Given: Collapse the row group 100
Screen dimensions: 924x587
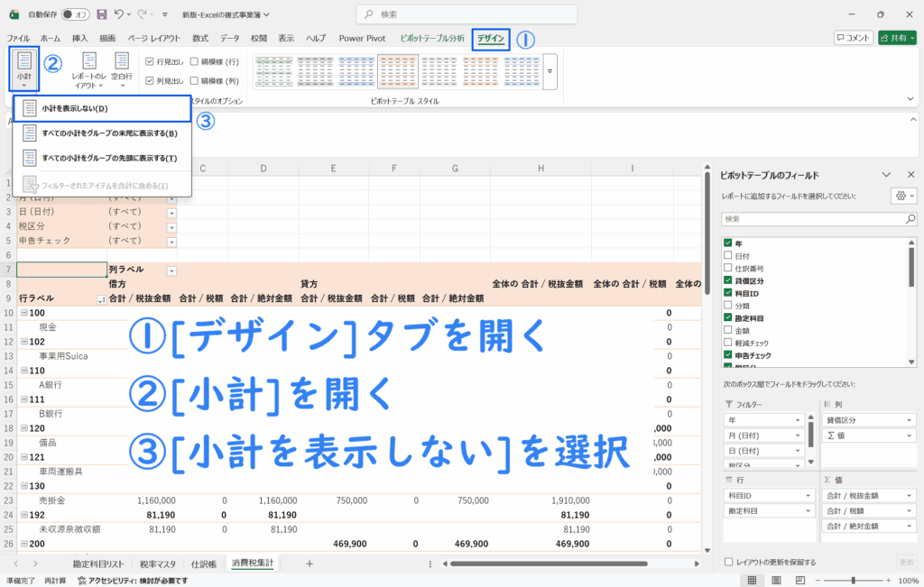Looking at the screenshot, I should [x=23, y=313].
